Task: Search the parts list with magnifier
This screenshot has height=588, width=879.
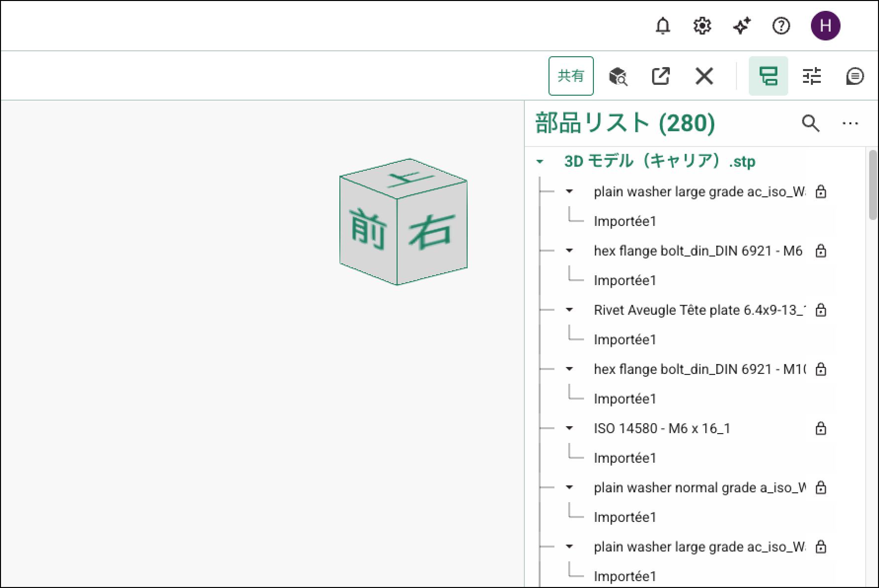Action: pos(810,123)
